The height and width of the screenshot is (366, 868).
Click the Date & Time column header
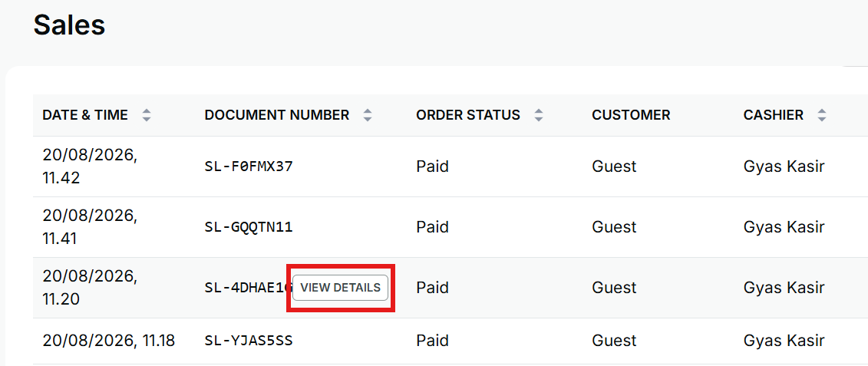(x=85, y=115)
